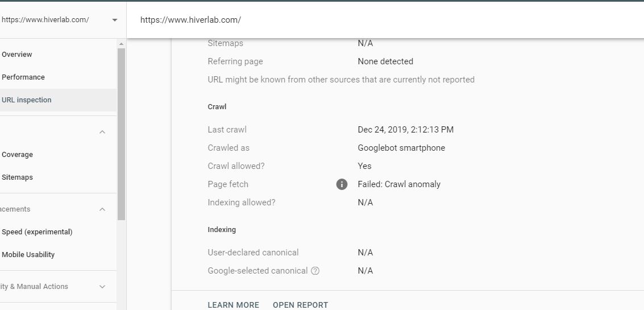Open Sitemaps in the sidebar
This screenshot has height=310, width=644.
[x=17, y=177]
